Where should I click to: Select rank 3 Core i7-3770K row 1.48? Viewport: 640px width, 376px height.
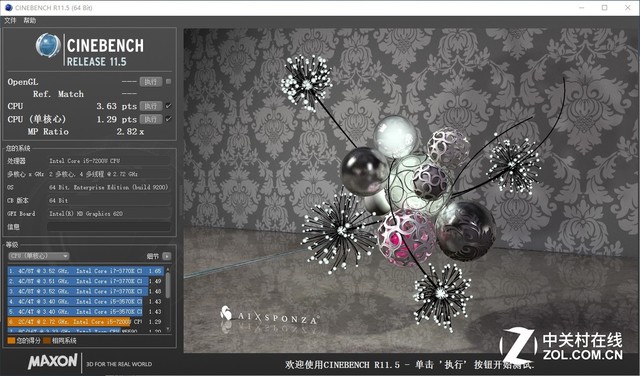pos(86,291)
